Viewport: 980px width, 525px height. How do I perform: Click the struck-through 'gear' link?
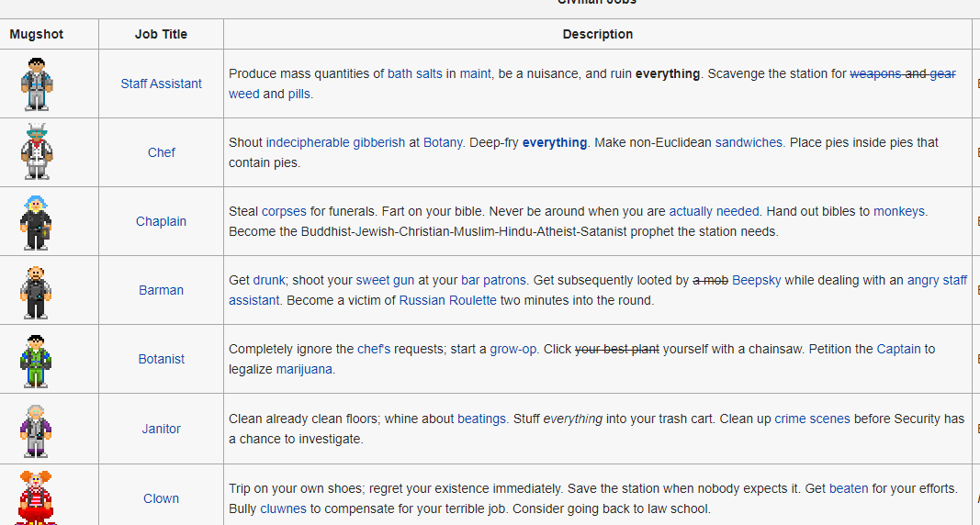pyautogui.click(x=942, y=73)
